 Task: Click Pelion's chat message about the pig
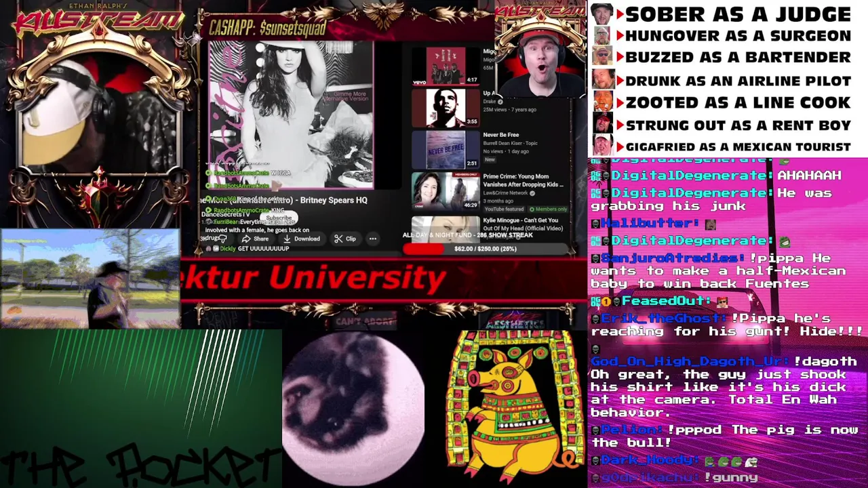(x=726, y=436)
